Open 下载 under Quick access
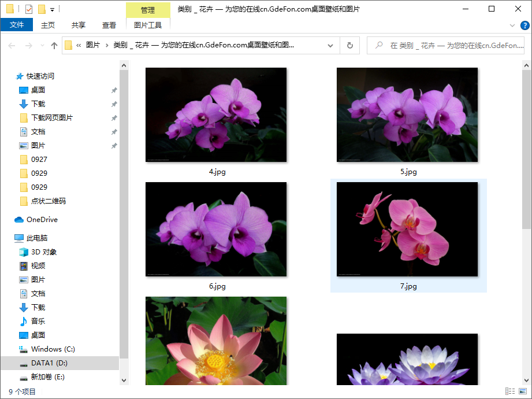This screenshot has height=399, width=532. [x=38, y=104]
